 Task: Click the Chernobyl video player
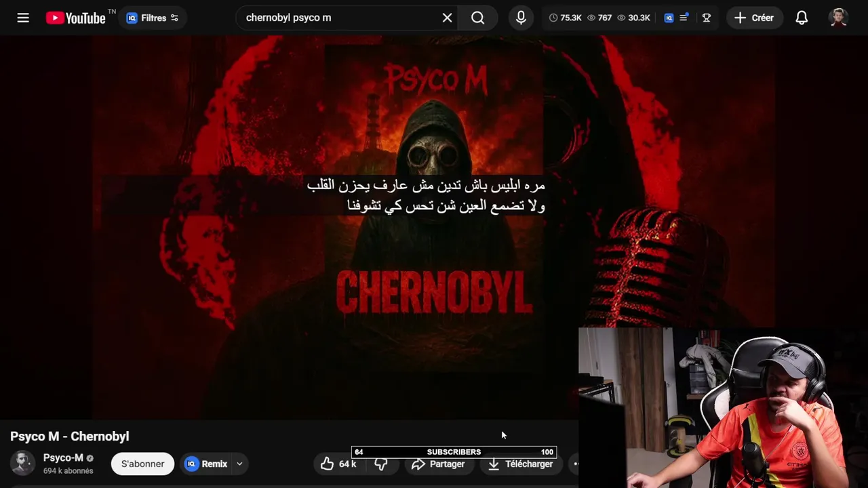(434, 227)
